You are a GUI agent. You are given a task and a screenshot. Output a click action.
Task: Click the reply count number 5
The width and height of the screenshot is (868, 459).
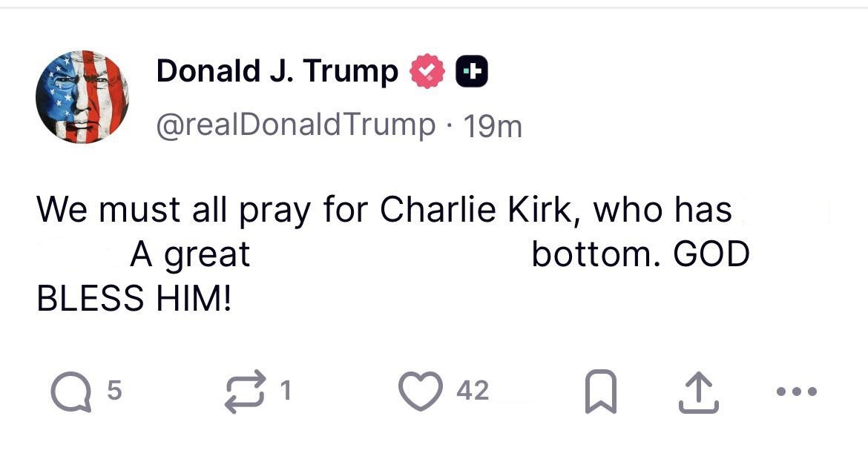click(x=114, y=391)
